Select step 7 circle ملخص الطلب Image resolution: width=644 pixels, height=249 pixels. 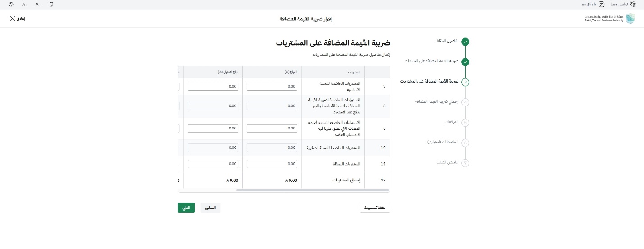click(x=465, y=163)
